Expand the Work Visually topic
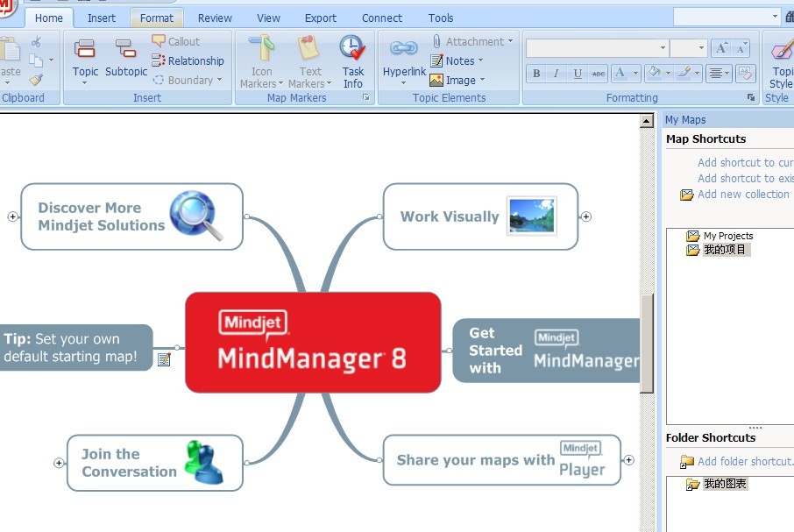Image resolution: width=794 pixels, height=532 pixels. click(586, 216)
